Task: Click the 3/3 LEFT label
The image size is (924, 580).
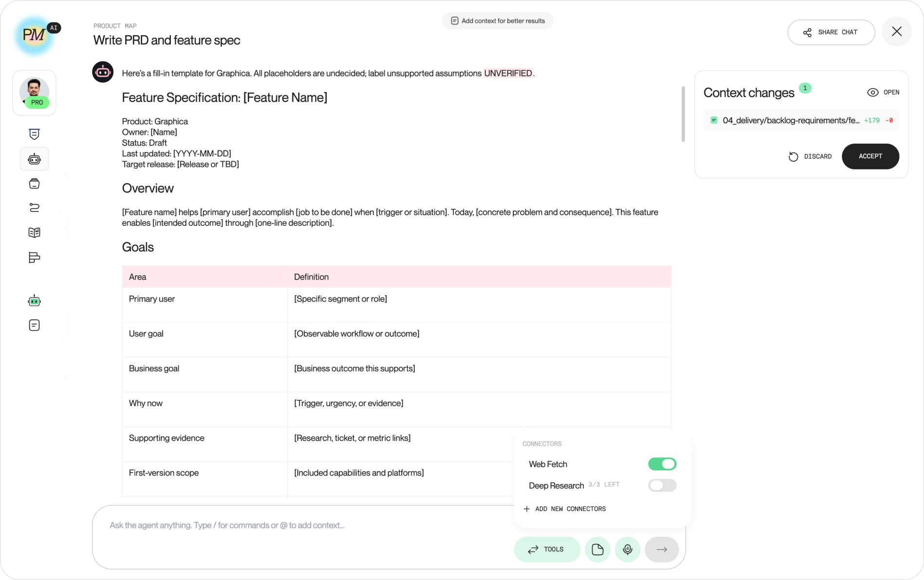Action: coord(604,485)
